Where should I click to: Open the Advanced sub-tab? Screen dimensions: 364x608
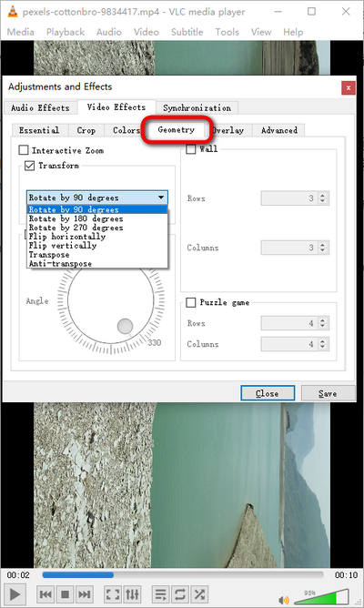pos(279,130)
